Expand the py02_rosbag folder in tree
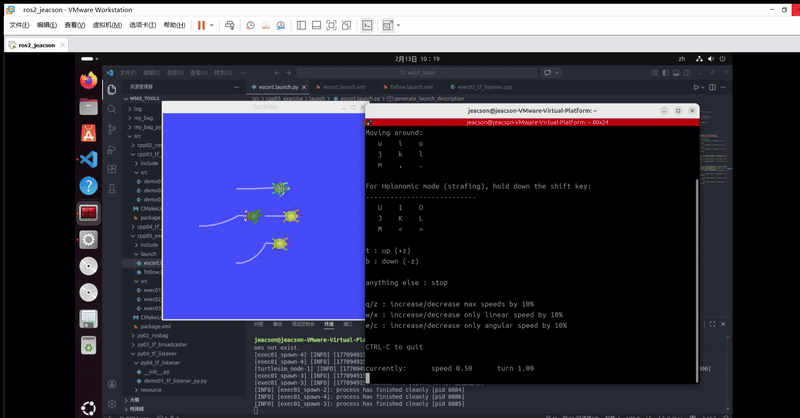Viewport: 800px width, 418px height. pos(150,335)
